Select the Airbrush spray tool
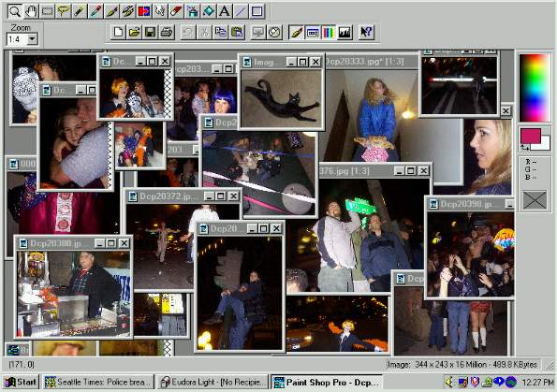This screenshot has width=557, height=392. (193, 11)
